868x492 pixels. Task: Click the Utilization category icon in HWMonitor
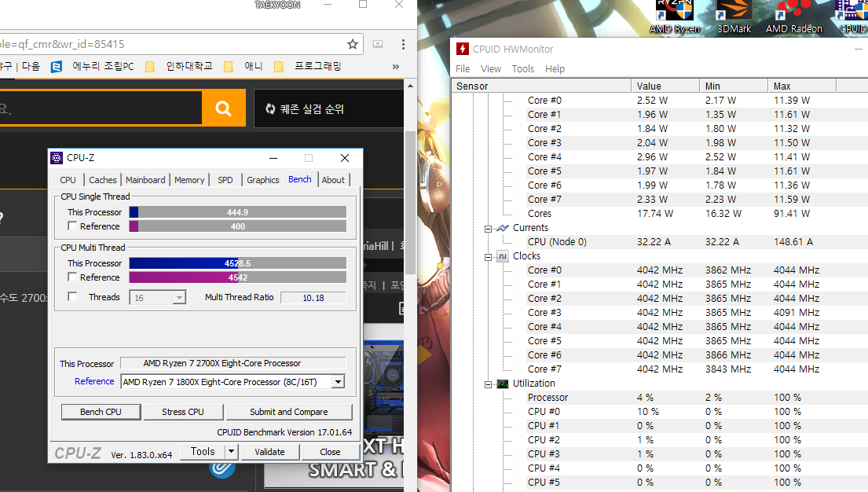tap(503, 384)
